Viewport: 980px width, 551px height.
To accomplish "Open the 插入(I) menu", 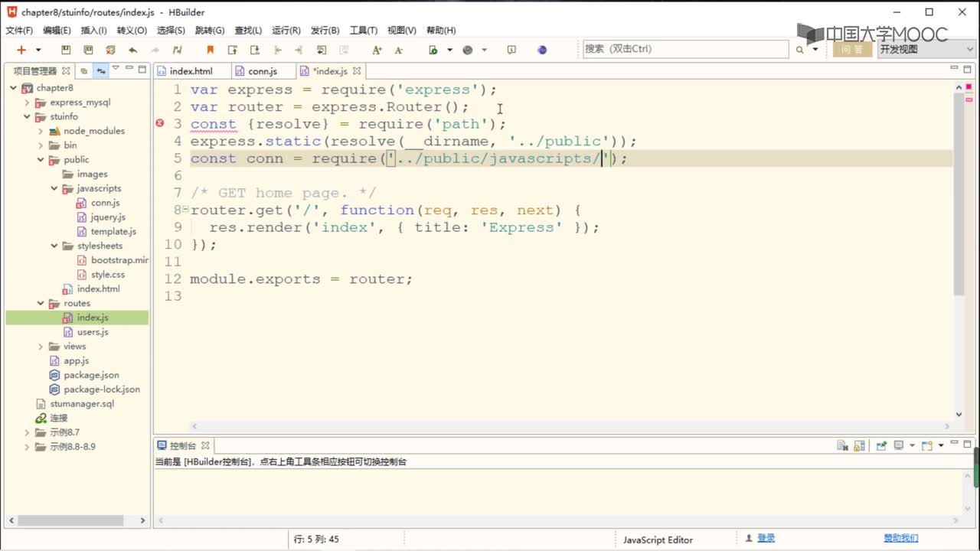I will coord(93,31).
